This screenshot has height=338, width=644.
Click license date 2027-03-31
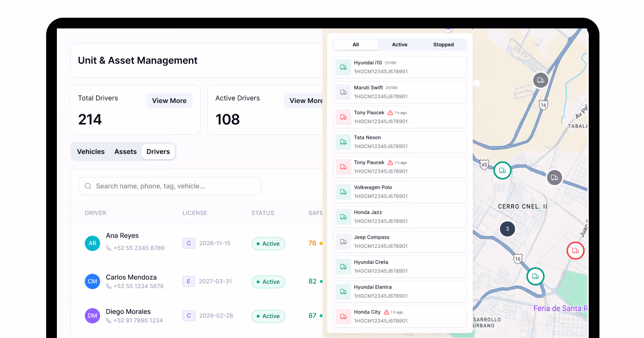[x=215, y=281]
